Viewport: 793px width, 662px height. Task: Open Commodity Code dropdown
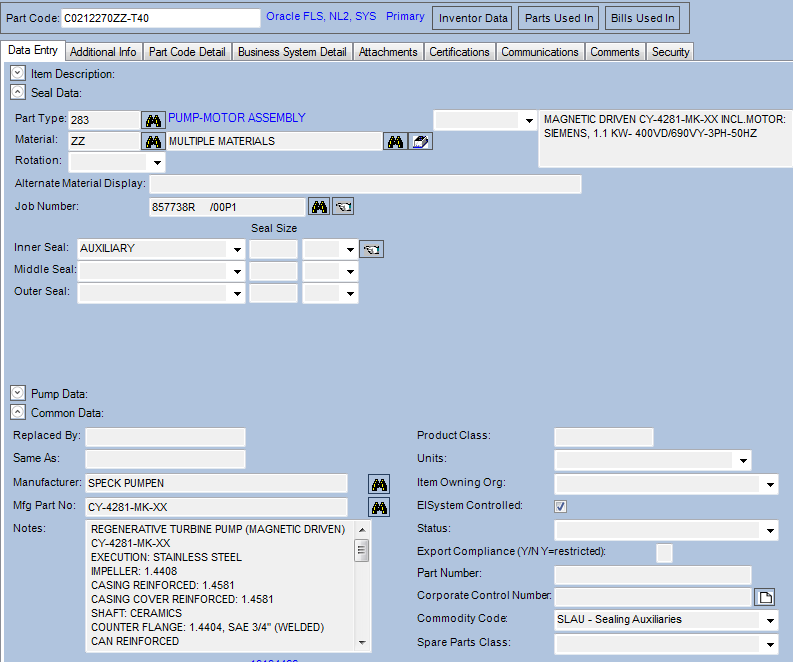click(770, 620)
